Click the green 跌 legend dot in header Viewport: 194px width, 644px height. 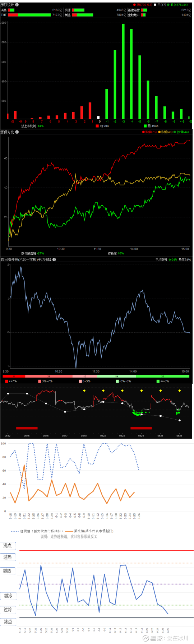(x=168, y=5)
